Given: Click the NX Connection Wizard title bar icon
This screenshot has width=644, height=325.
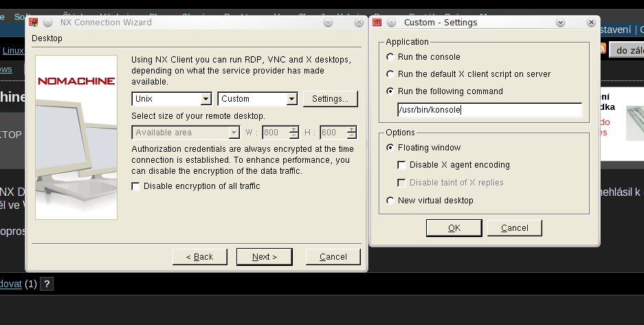Looking at the screenshot, I should (33, 22).
